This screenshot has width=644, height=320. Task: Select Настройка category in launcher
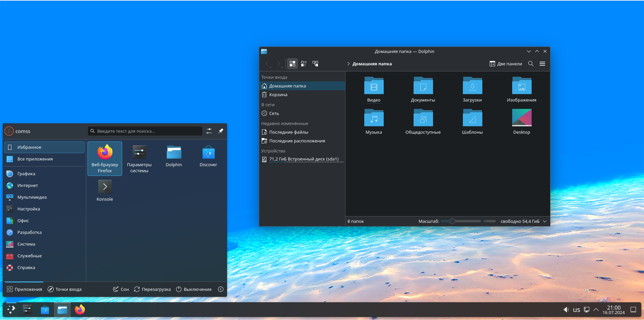[x=44, y=209]
